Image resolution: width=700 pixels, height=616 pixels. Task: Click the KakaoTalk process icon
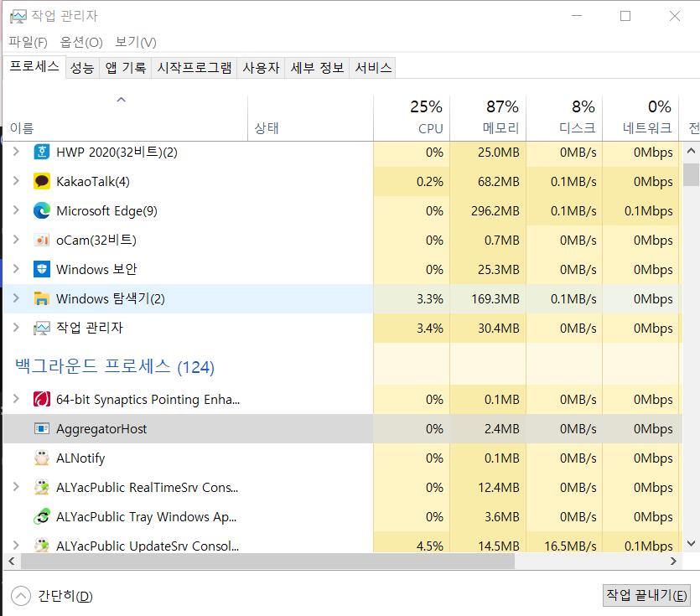(42, 181)
